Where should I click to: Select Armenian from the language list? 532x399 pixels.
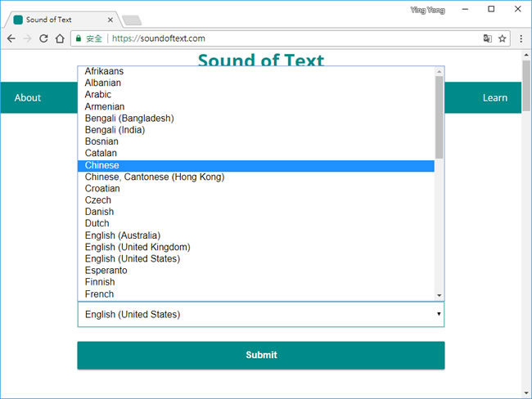pos(256,106)
